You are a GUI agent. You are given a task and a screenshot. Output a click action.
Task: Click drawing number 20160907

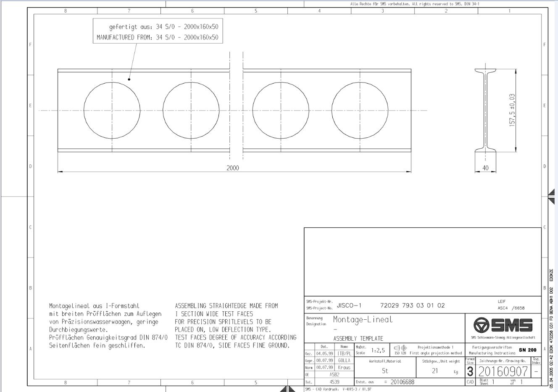pos(503,371)
